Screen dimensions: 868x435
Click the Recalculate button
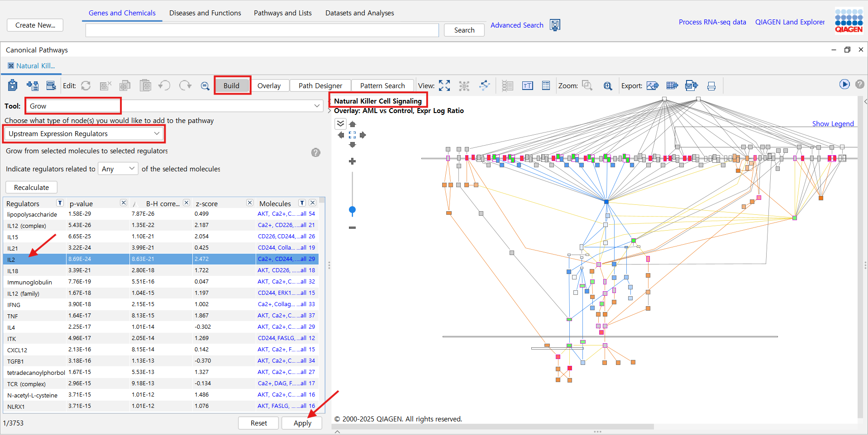(31, 187)
